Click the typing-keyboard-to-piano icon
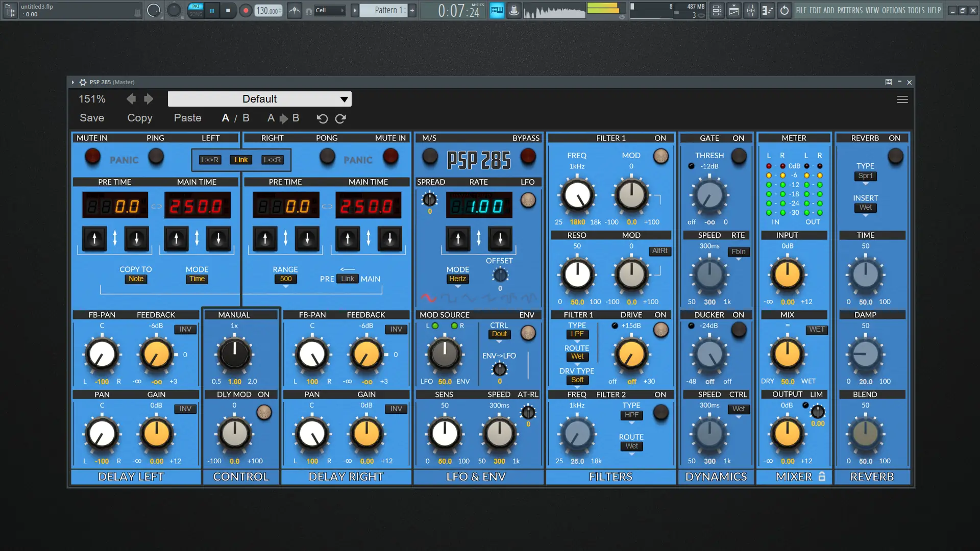The height and width of the screenshot is (551, 980). point(497,10)
